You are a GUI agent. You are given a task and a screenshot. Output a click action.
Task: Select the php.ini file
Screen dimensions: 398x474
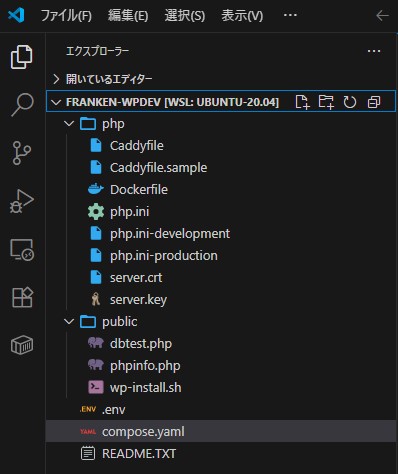(x=130, y=212)
